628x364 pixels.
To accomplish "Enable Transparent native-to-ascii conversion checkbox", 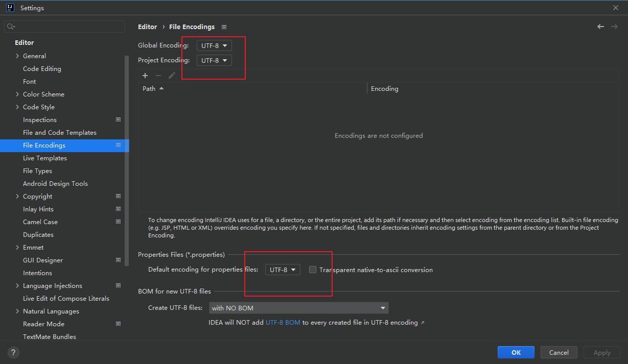I will point(313,270).
